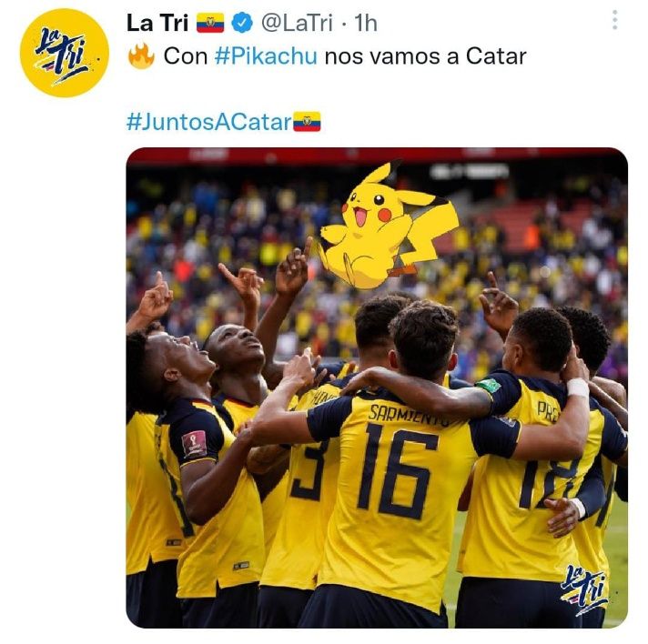
Task: Click the word 'Con' in the tweet
Action: coord(186,55)
